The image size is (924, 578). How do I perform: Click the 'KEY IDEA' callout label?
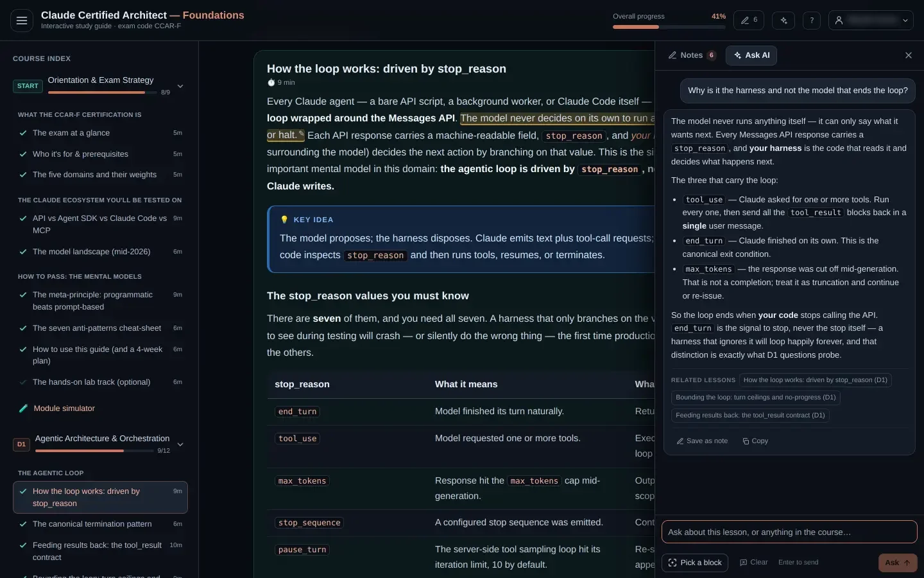pyautogui.click(x=313, y=220)
